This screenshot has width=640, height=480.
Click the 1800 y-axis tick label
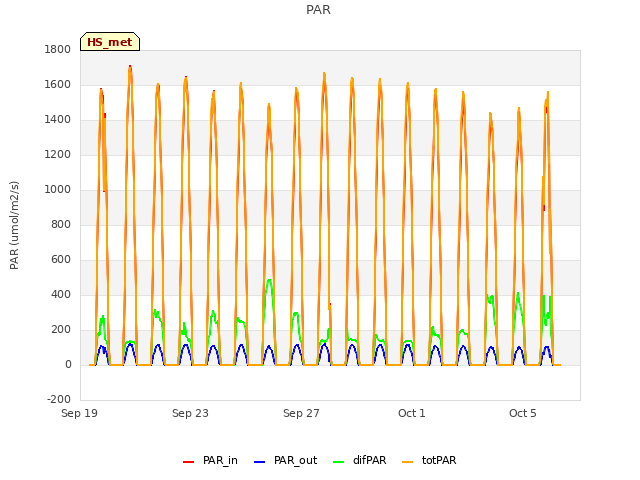pos(58,49)
